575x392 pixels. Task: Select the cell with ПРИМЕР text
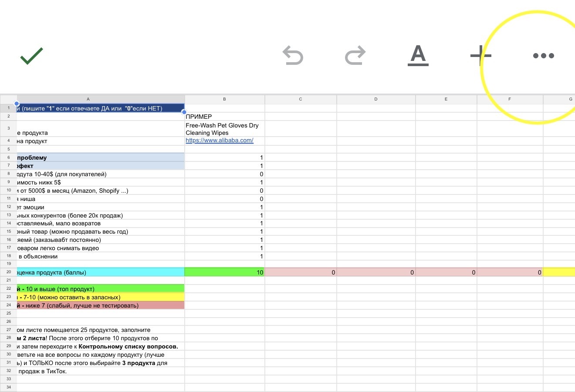pos(224,117)
